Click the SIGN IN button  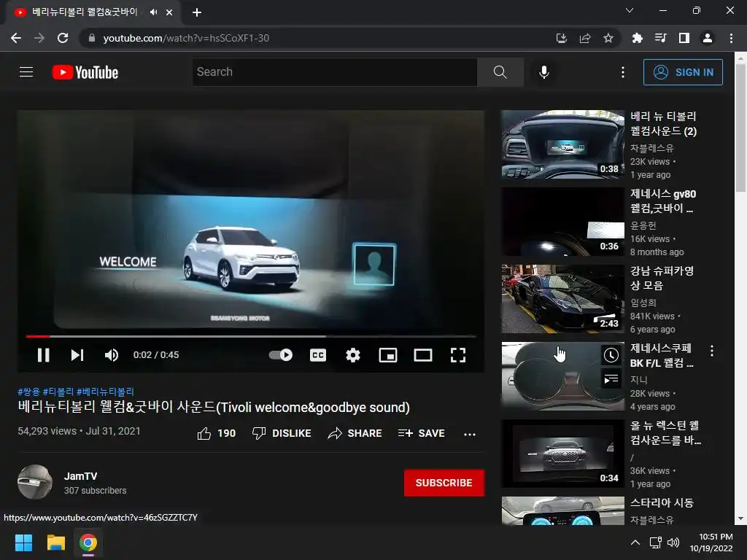coord(683,72)
